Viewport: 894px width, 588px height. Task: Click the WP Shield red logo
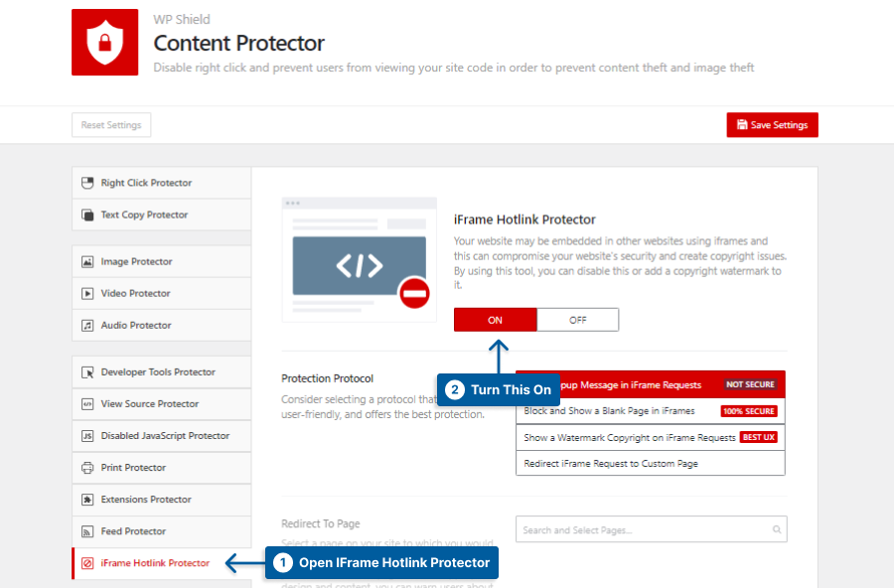[104, 43]
